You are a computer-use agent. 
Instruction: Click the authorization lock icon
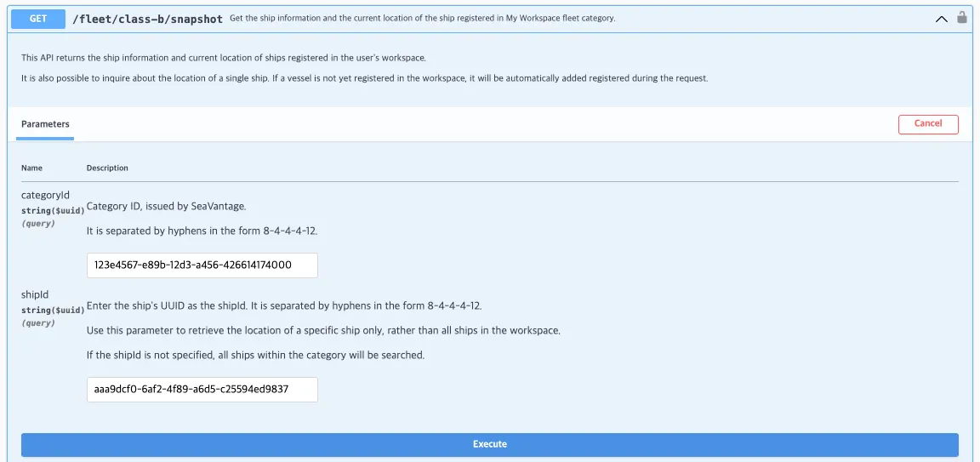962,17
